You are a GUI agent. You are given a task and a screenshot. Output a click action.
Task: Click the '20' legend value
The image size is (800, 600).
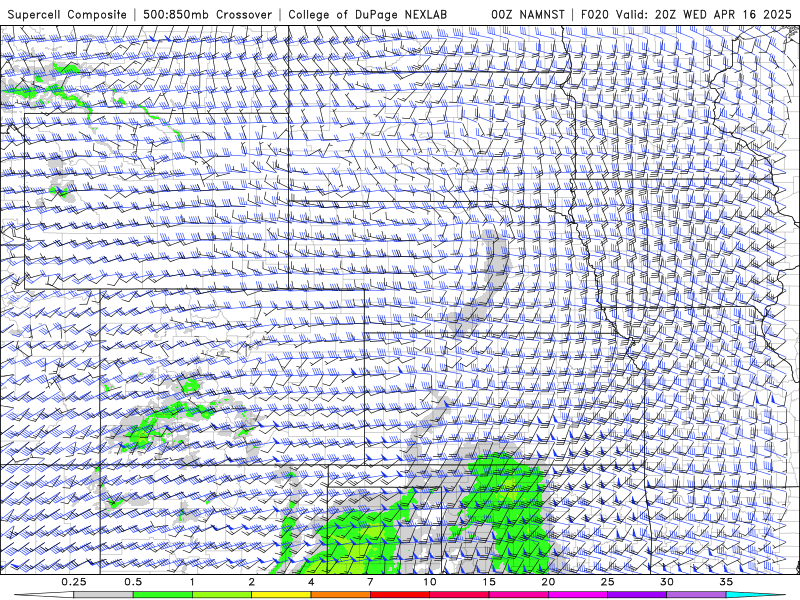click(x=548, y=582)
